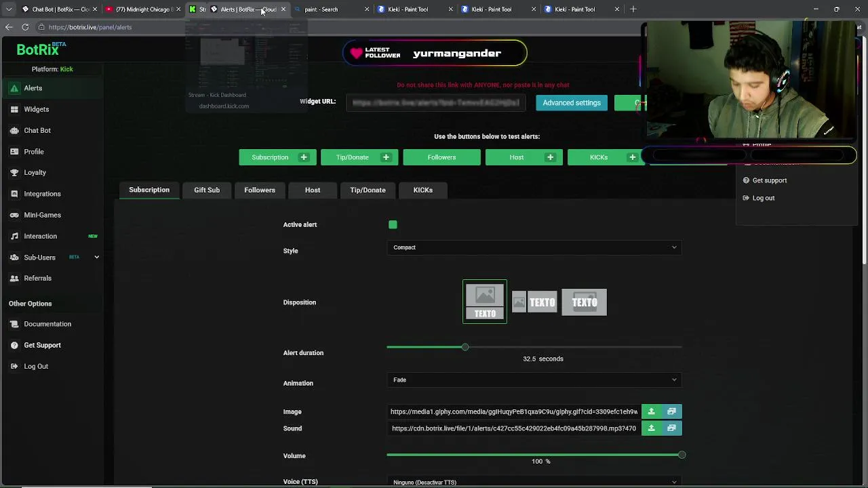Adjust the Alert duration slider handle
Image resolution: width=868 pixels, height=488 pixels.
pos(465,347)
